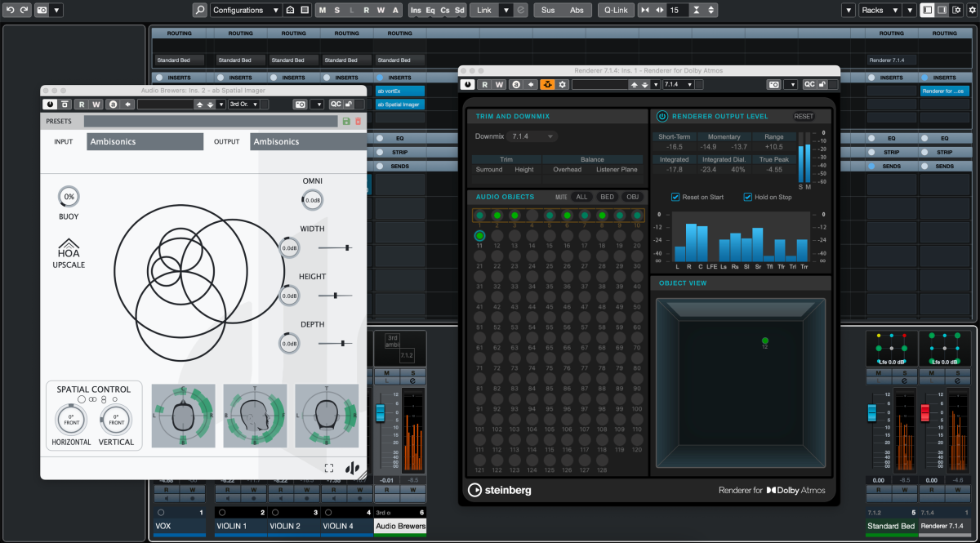Enable Read automation in Spatial Imager window

(x=82, y=105)
